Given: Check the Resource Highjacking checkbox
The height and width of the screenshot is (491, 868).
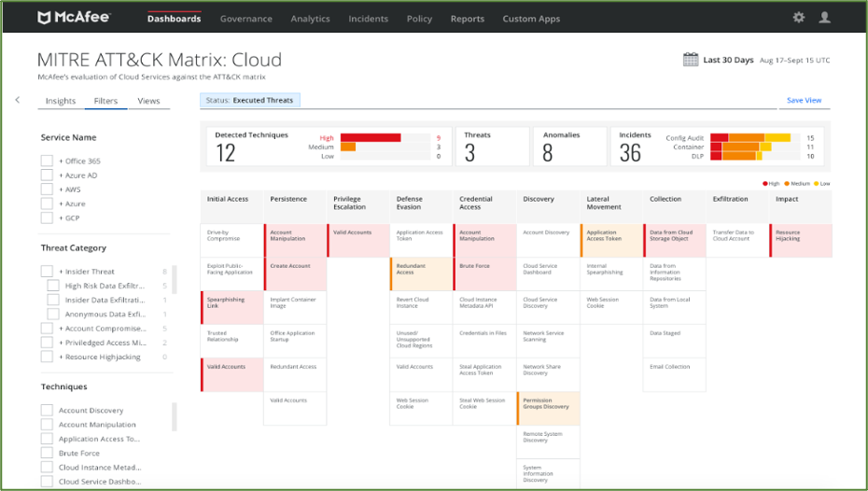Looking at the screenshot, I should pos(47,357).
